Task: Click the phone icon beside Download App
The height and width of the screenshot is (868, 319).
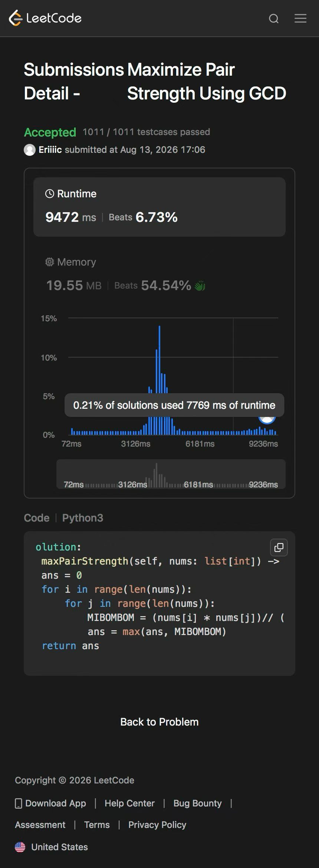Action: tap(18, 803)
